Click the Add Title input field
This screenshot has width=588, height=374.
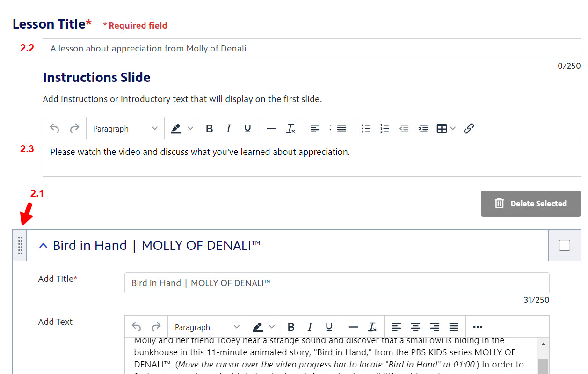click(x=336, y=283)
